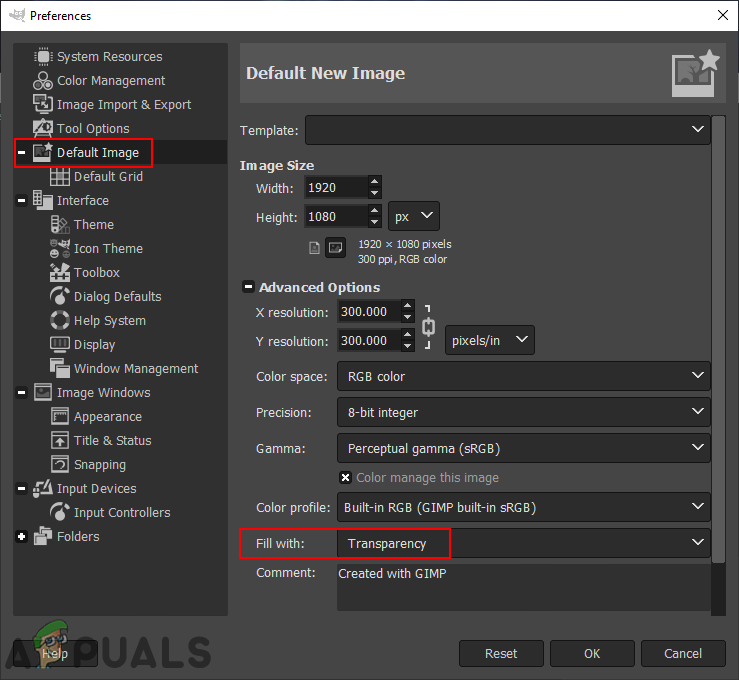Click the Title & Status icon
This screenshot has width=739, height=680.
click(60, 441)
